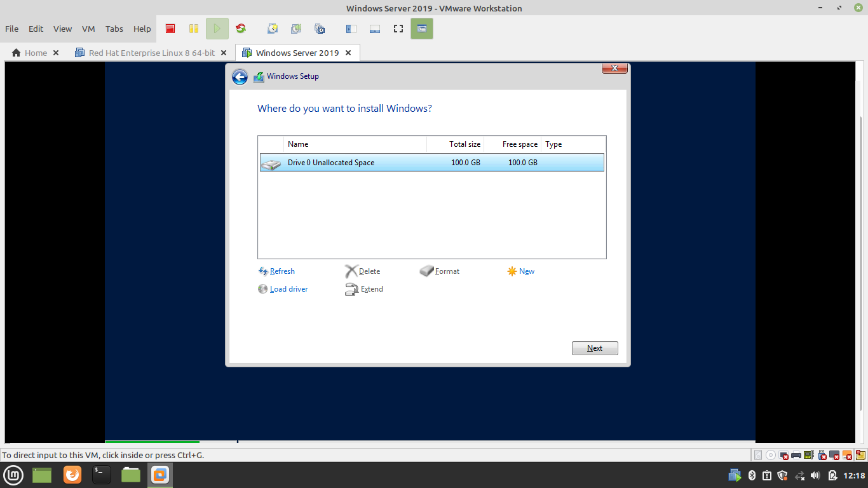
Task: Click the highlighted console view icon
Action: (x=422, y=29)
